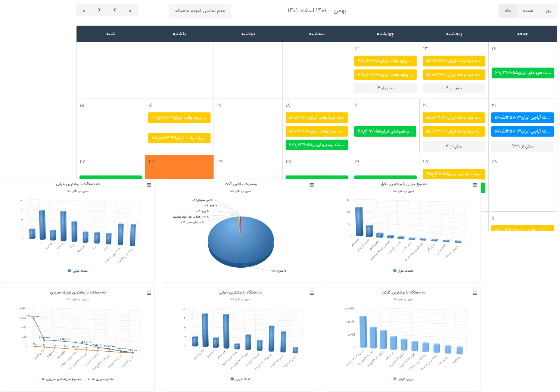Click the pie label فعال: ۹۷.۹ %
The image size is (560, 392).
coord(279,271)
